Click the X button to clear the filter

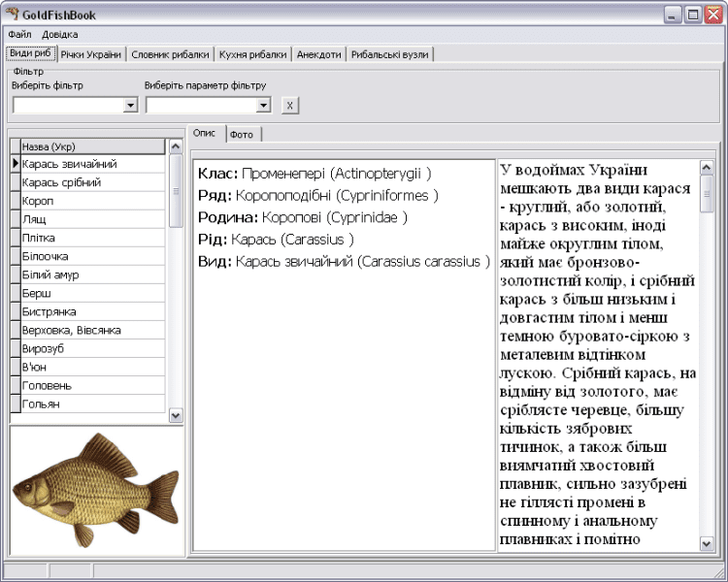290,106
